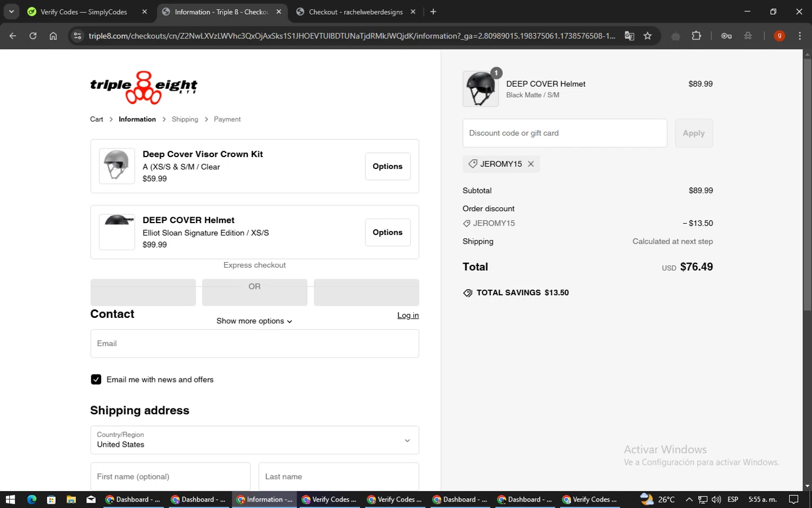Click the Information breadcrumb step
Screen dimensions: 812x508
tap(137, 119)
